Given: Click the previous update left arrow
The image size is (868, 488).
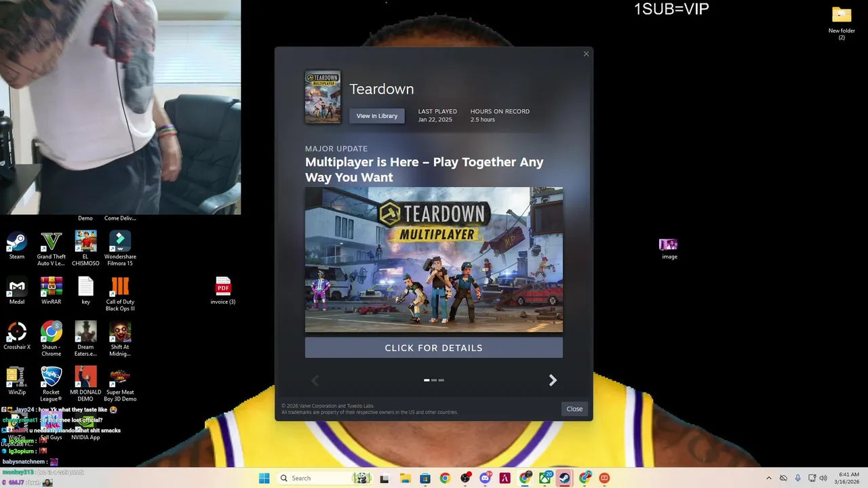Looking at the screenshot, I should pyautogui.click(x=315, y=380).
